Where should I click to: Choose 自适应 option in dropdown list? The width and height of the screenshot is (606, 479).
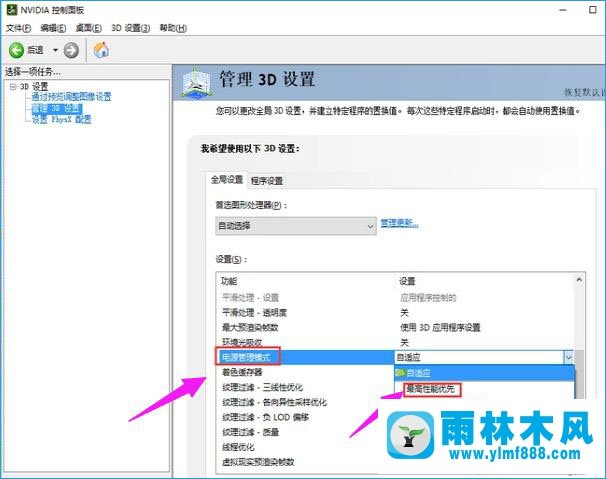point(485,373)
